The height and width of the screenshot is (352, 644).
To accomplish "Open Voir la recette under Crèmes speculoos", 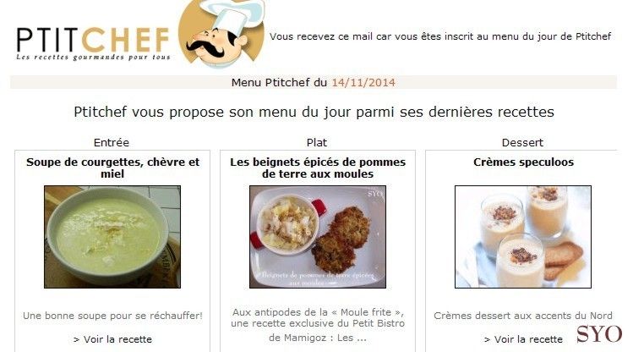I will 523,339.
